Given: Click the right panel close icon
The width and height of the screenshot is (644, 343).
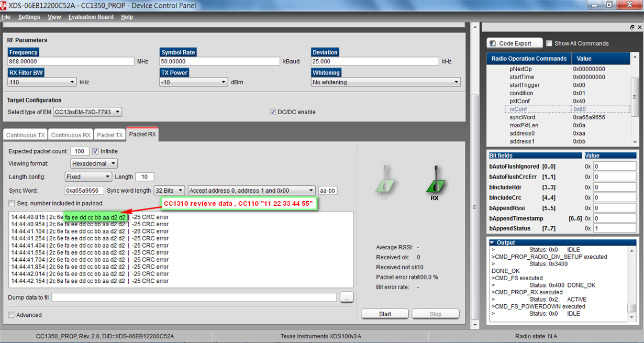Looking at the screenshot, I should (x=639, y=27).
